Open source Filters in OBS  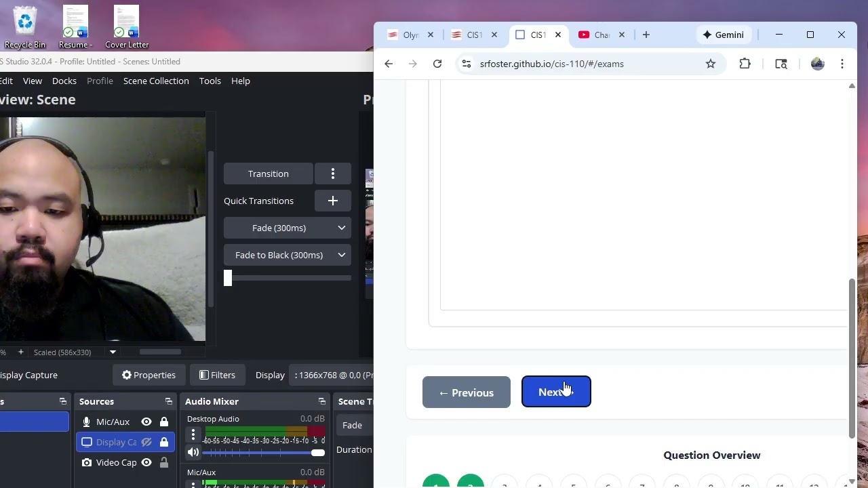[x=217, y=375]
